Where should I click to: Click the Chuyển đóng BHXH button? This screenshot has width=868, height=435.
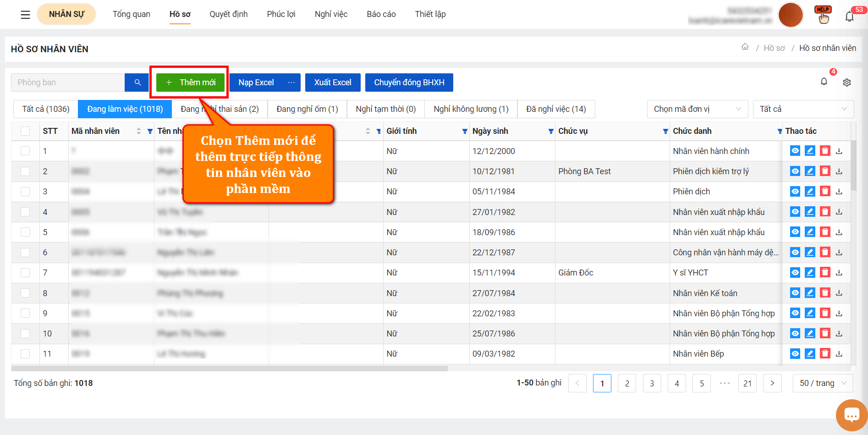409,83
